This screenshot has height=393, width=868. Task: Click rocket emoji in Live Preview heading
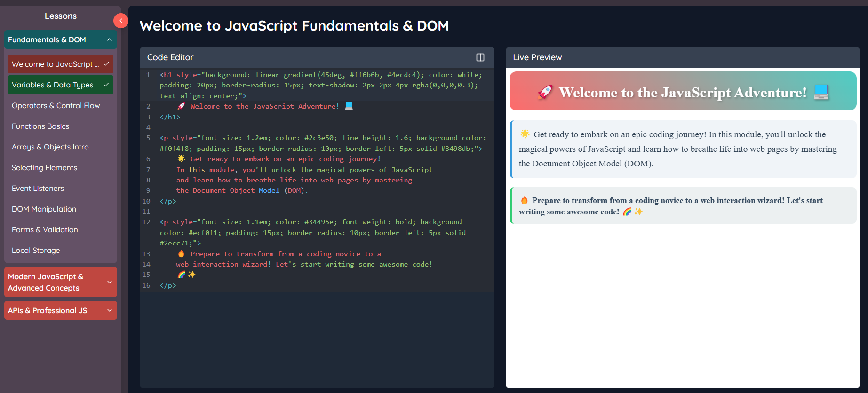[545, 92]
